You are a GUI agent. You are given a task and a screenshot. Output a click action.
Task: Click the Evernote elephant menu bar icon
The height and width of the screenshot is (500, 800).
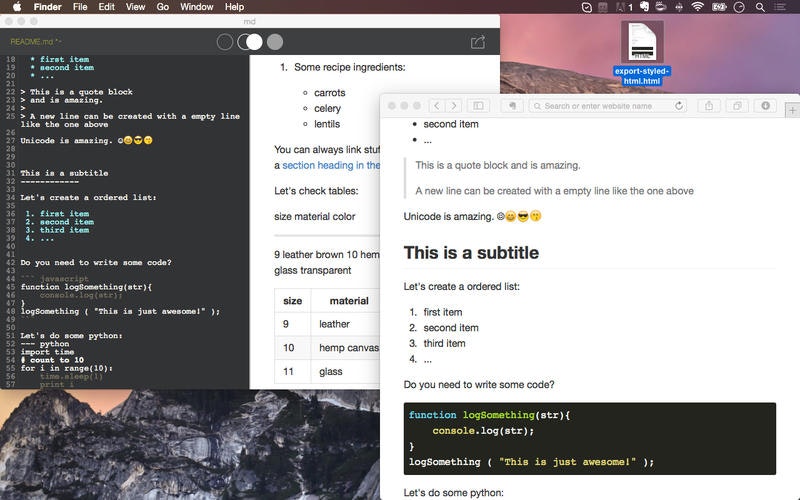coord(644,7)
